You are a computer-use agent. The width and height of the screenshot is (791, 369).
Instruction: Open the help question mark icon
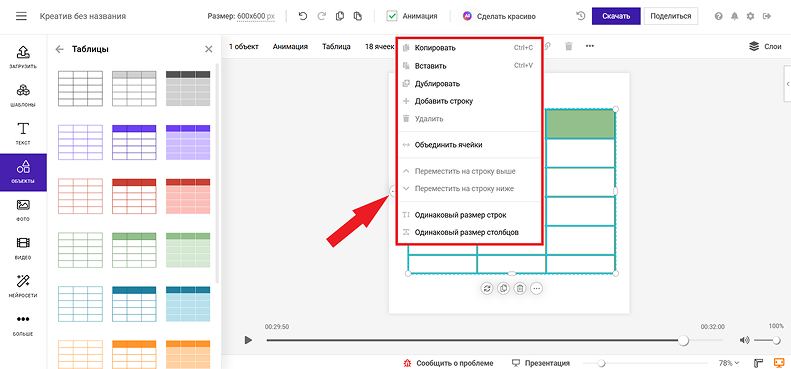pos(718,16)
